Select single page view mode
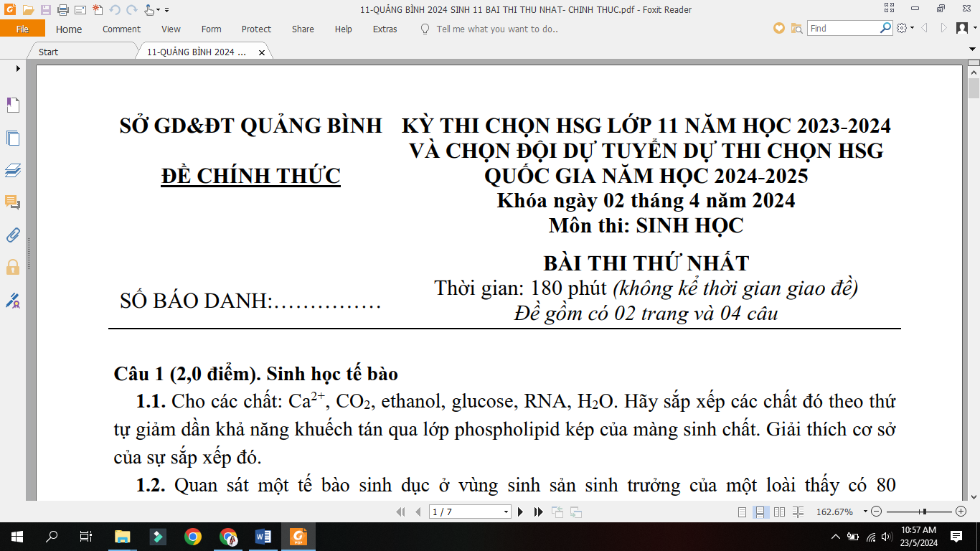The width and height of the screenshot is (980, 551). pos(742,512)
